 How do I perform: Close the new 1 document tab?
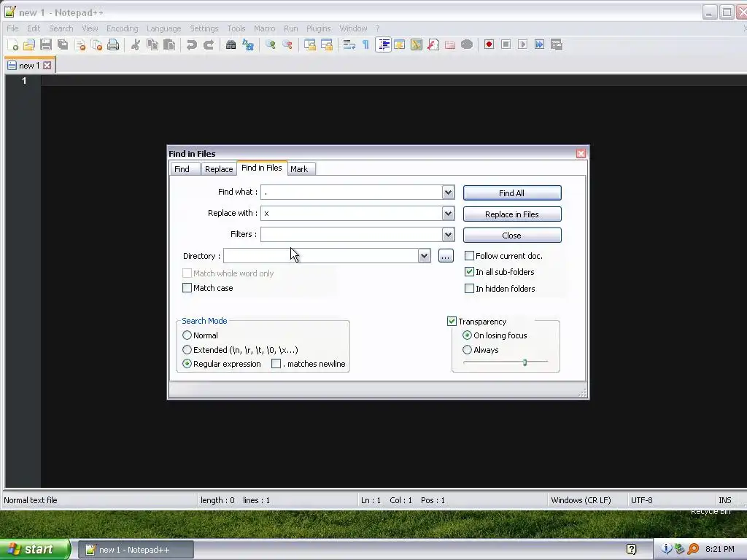47,65
